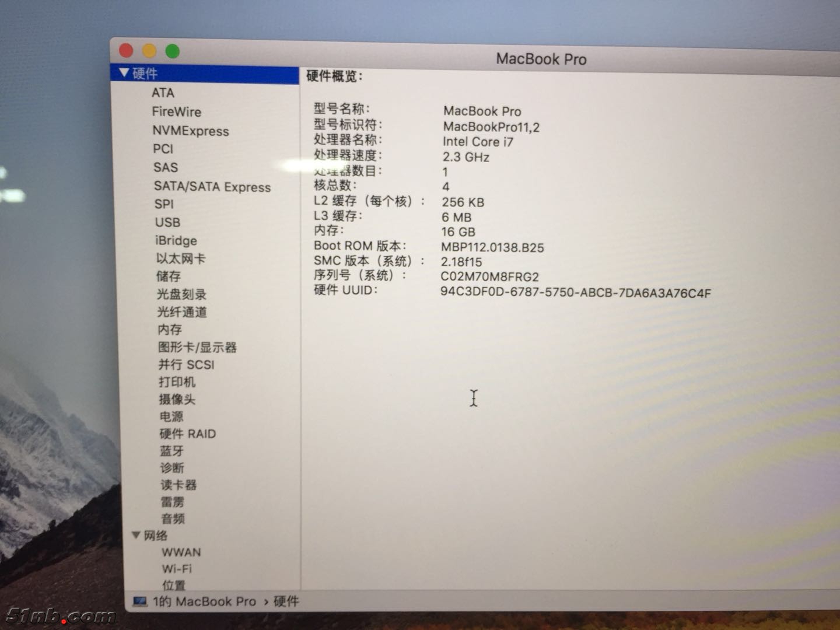Screen dimensions: 840x630
Task: Click the 256 KB L2 cache value
Action: (463, 202)
